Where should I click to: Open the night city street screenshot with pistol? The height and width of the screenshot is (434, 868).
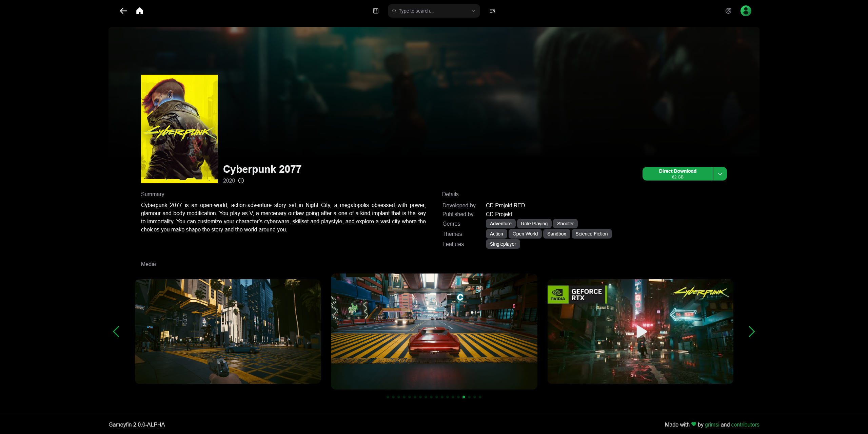[228, 332]
